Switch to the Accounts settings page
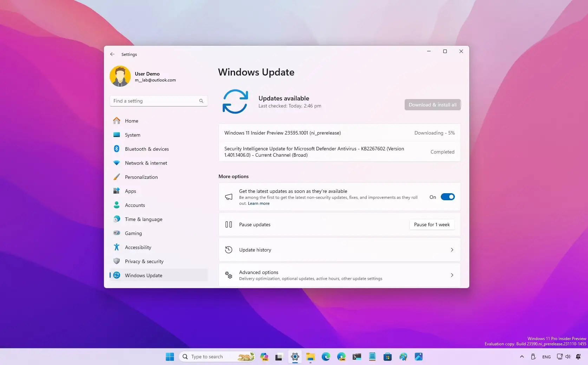Image resolution: width=588 pixels, height=365 pixels. tap(135, 205)
